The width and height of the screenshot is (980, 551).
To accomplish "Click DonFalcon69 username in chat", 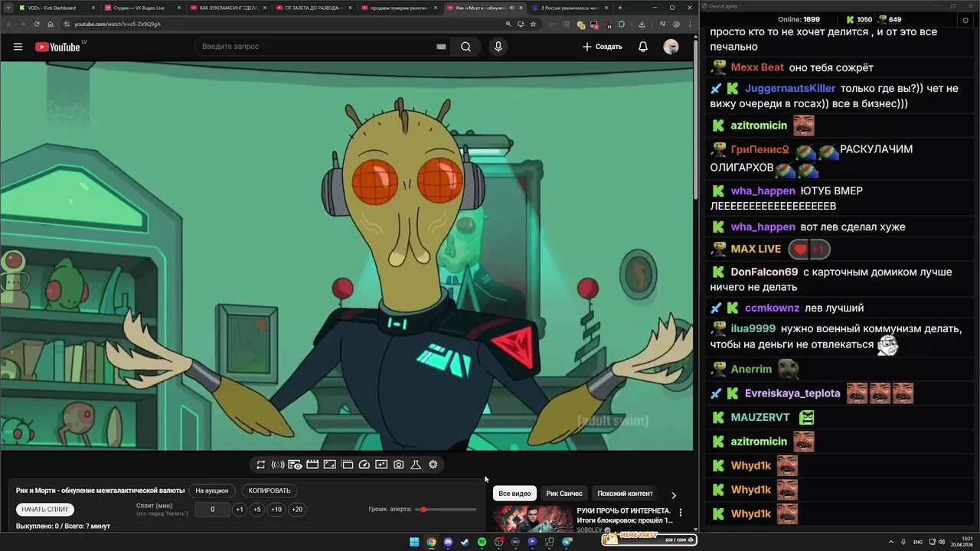I will [x=764, y=272].
